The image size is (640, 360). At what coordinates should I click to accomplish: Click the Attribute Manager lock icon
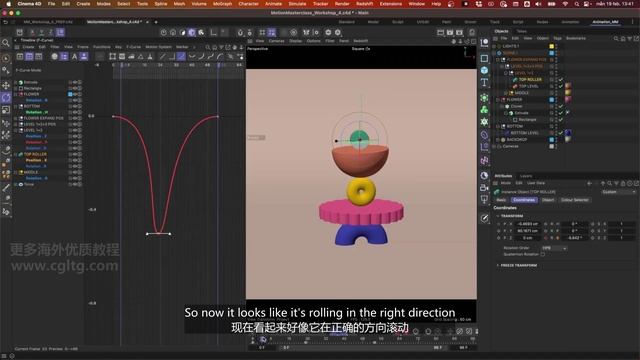click(x=623, y=183)
